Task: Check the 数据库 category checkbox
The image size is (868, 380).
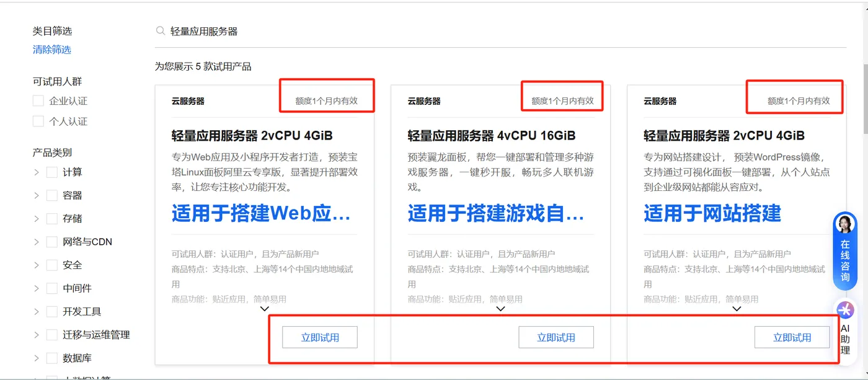Action: click(52, 358)
